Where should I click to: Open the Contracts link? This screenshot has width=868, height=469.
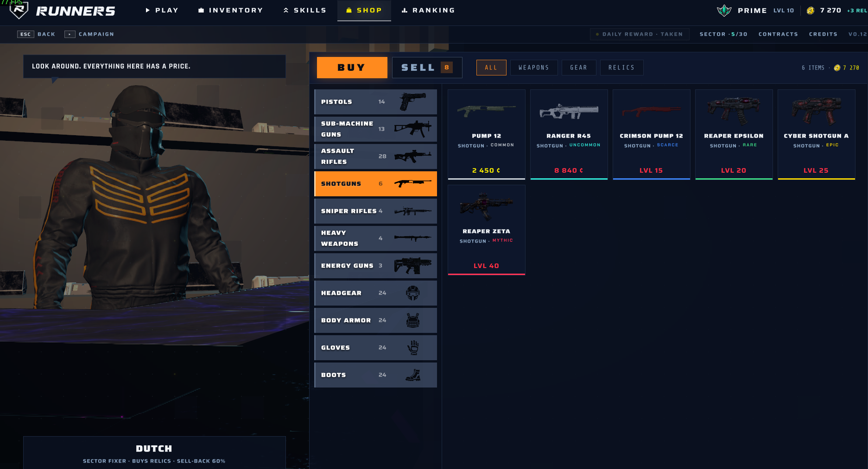point(778,34)
